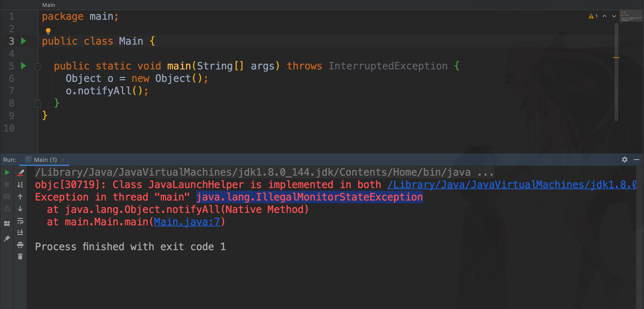
Task: Open the Main.java:7 stack trace link
Action: pyautogui.click(x=187, y=222)
